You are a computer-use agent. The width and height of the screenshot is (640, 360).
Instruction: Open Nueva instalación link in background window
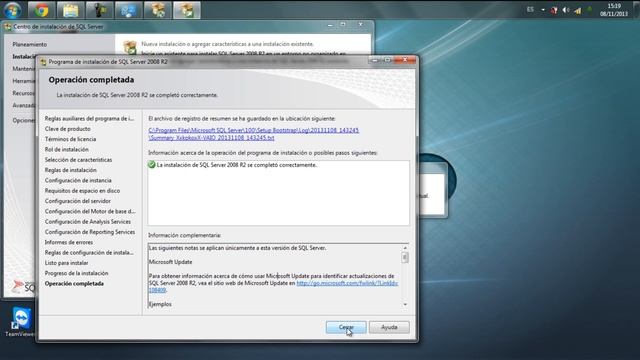(227, 44)
